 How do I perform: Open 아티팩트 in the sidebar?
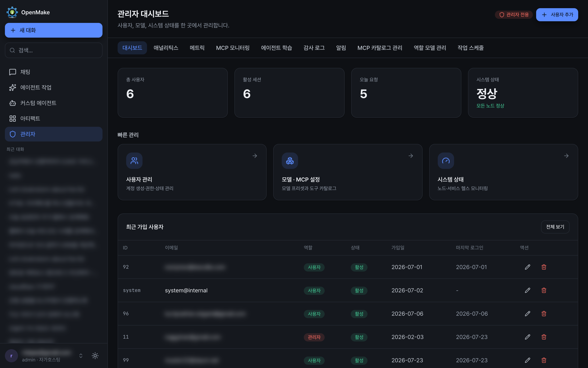[x=53, y=119]
